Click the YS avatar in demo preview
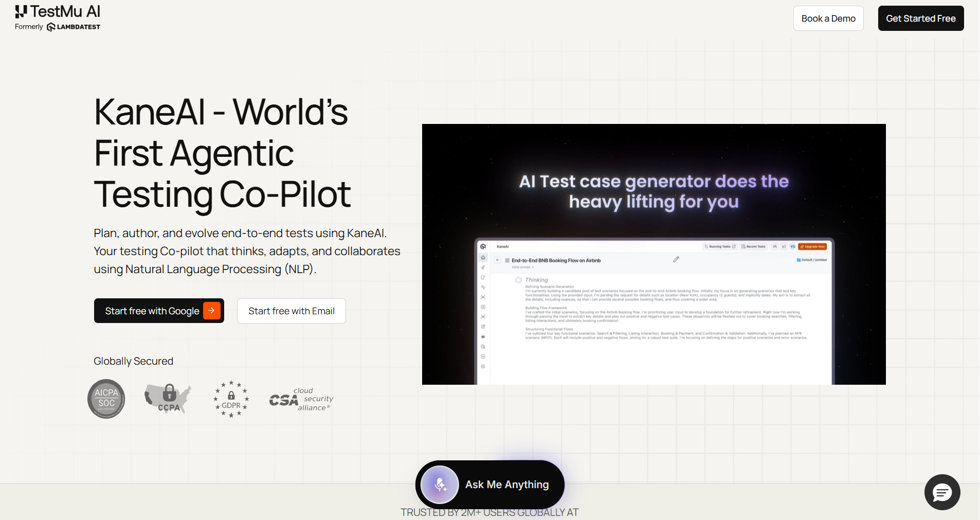The image size is (980, 520). (x=792, y=246)
